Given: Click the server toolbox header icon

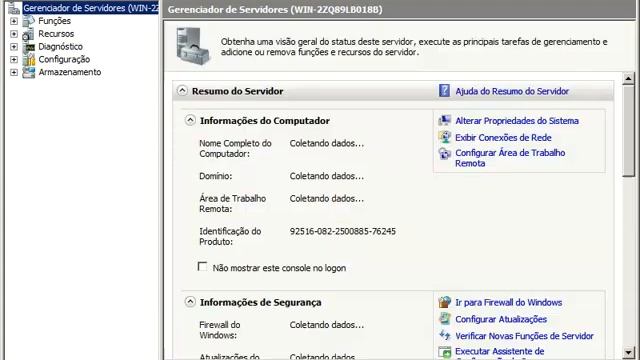Looking at the screenshot, I should tap(193, 46).
